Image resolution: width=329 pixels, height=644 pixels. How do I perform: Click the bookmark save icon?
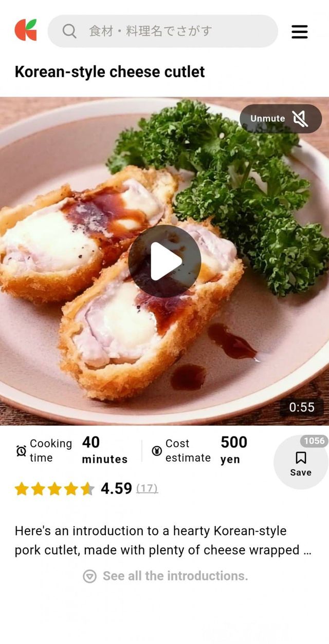click(x=301, y=458)
